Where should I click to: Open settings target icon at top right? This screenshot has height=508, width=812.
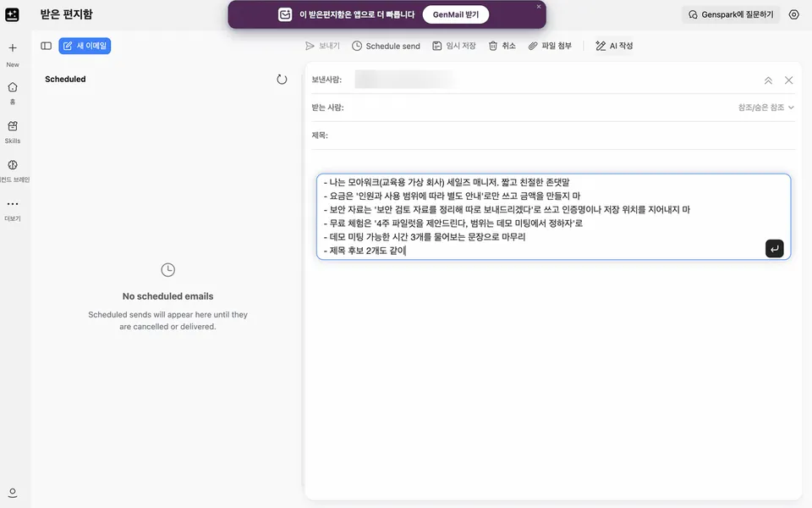pos(794,14)
